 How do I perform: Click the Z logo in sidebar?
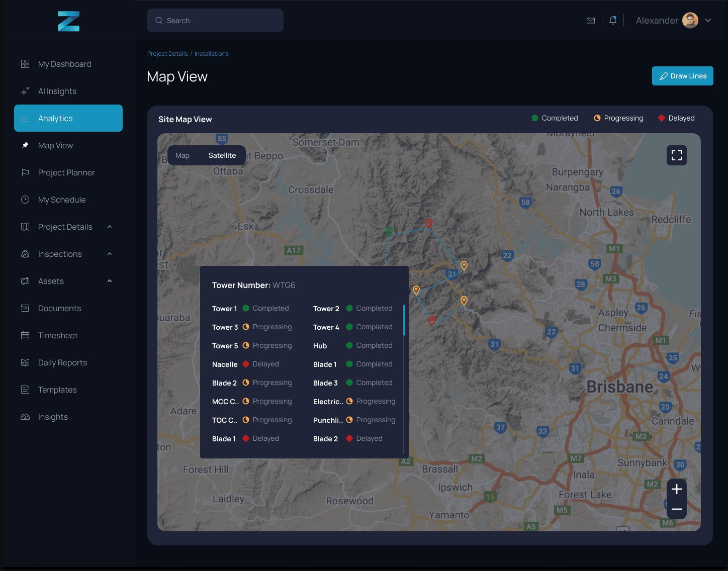68,21
